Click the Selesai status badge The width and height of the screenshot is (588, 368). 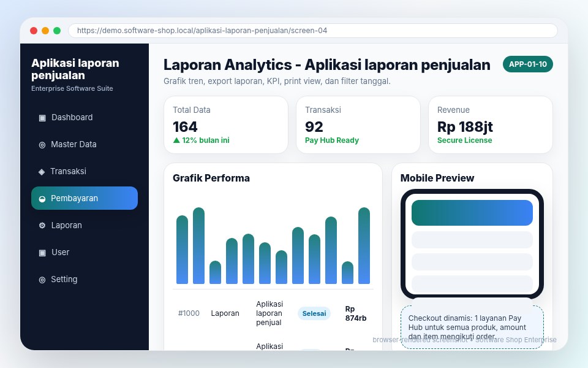314,313
